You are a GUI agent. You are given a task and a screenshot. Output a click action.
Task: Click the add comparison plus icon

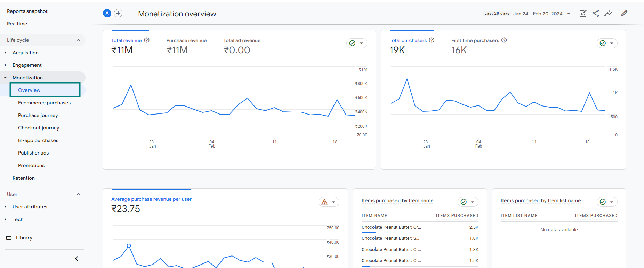point(118,14)
